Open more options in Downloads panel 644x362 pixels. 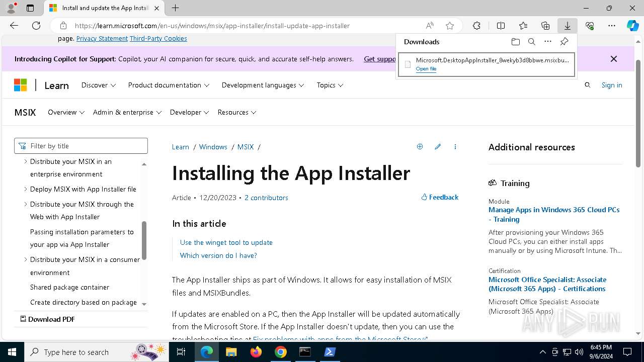point(548,42)
